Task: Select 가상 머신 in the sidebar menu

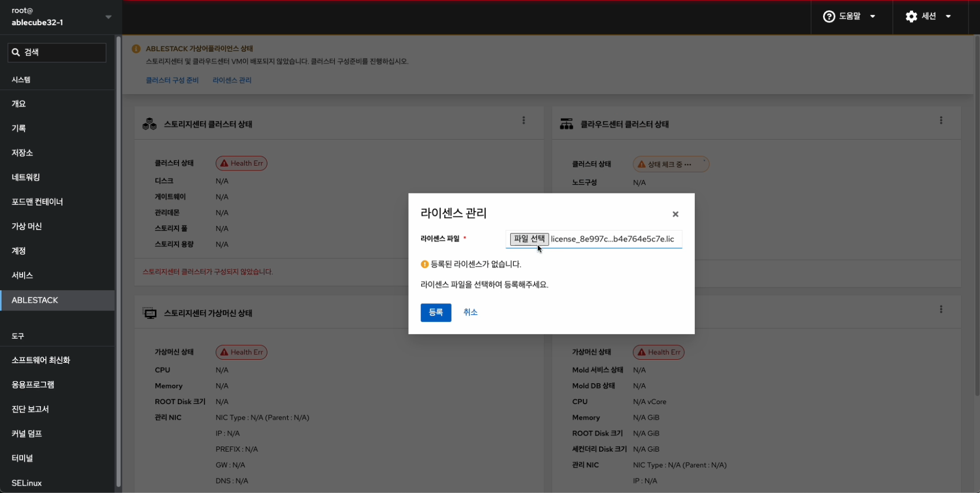Action: pos(27,226)
